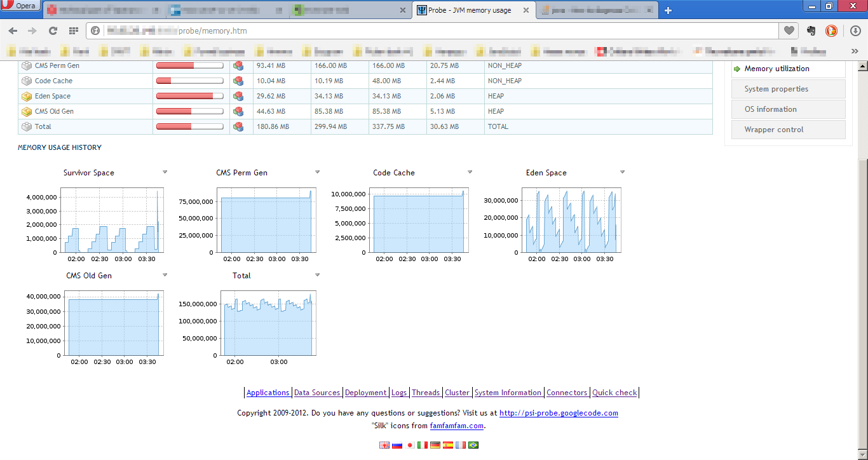Click the CMS Old Gen pool name link
Image resolution: width=868 pixels, height=460 pixels.
(x=54, y=111)
